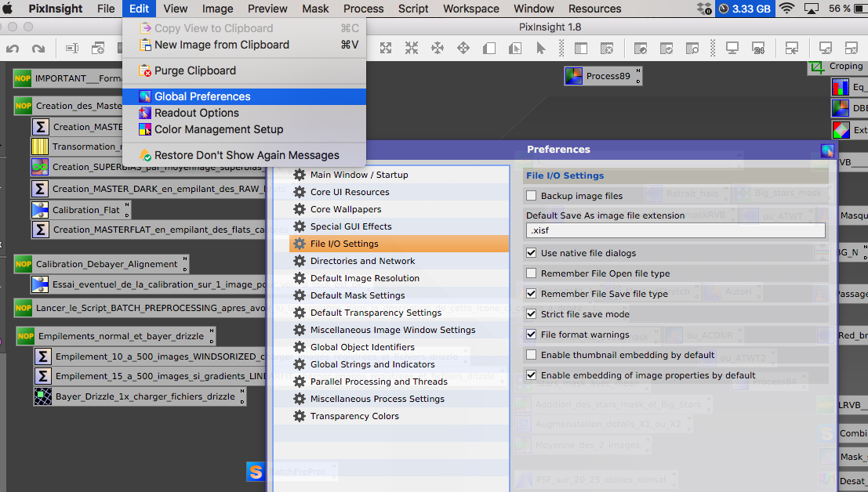This screenshot has width=868, height=492.
Task: Enable Remember File Open file type
Action: pyautogui.click(x=532, y=273)
